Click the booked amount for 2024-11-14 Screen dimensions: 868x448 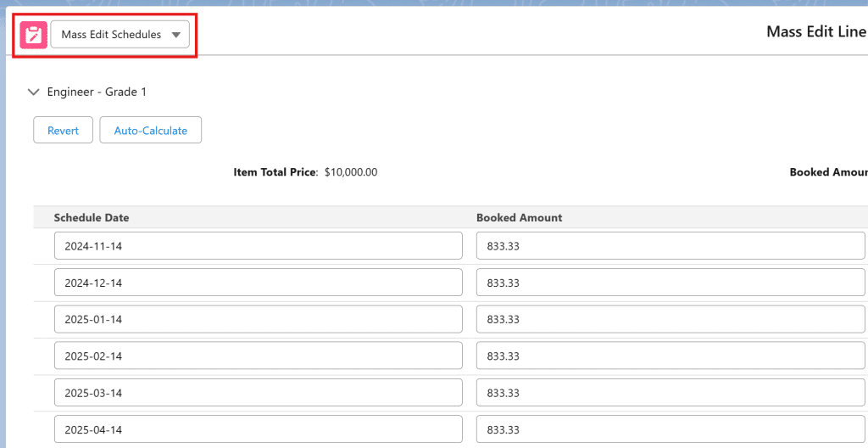point(670,246)
